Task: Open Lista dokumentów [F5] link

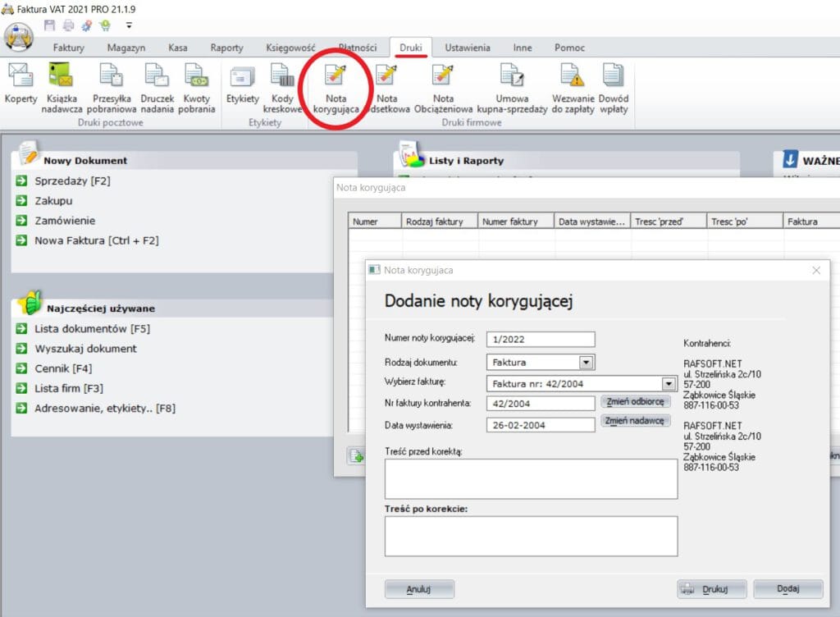Action: 92,329
